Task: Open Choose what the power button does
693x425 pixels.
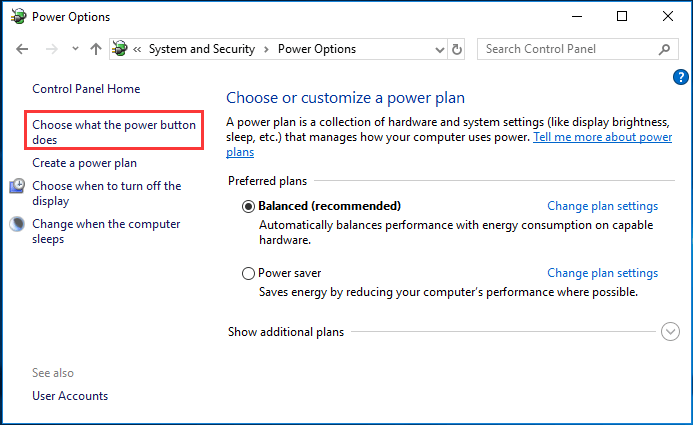Action: click(116, 132)
